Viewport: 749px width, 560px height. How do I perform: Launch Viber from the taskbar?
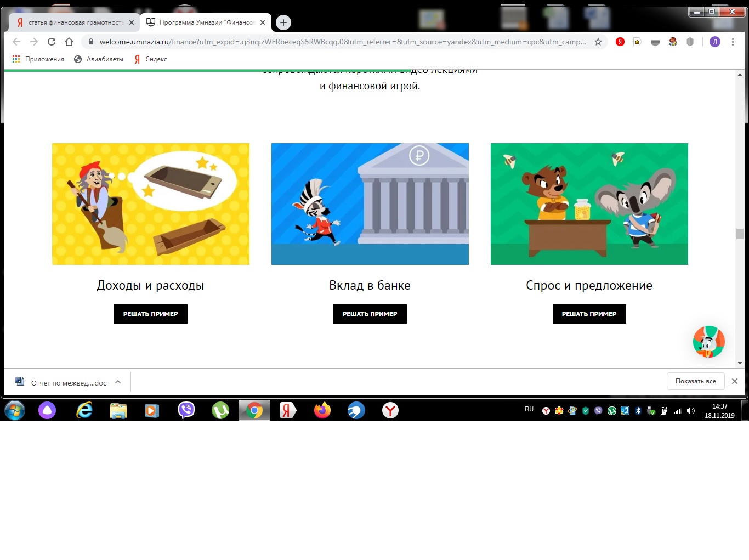186,410
